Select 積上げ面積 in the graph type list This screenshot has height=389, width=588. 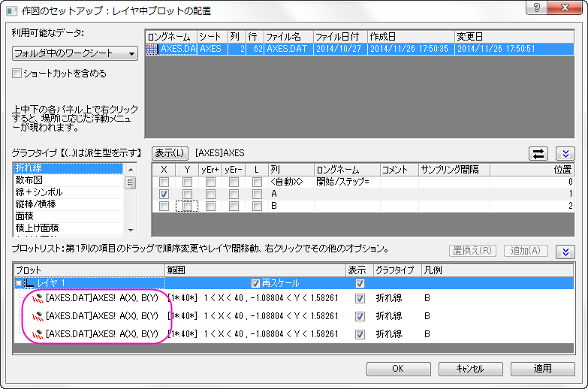(x=68, y=228)
